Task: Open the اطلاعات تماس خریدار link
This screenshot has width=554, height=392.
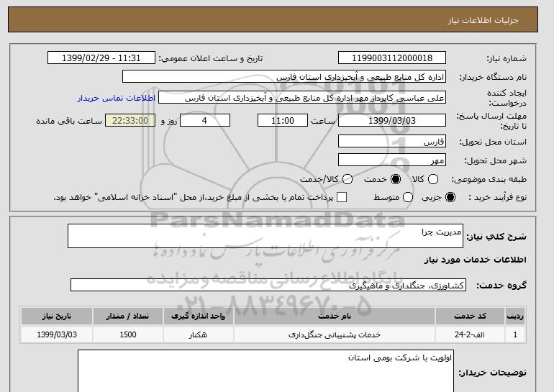Action: (117, 98)
